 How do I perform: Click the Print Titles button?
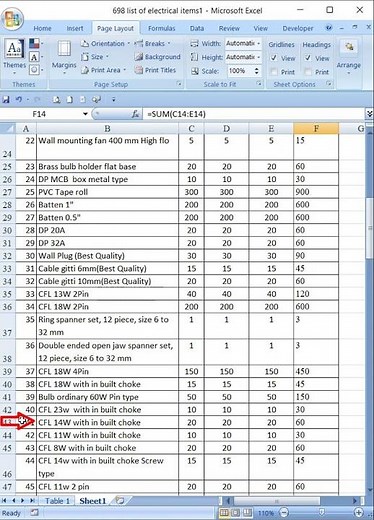coord(155,70)
